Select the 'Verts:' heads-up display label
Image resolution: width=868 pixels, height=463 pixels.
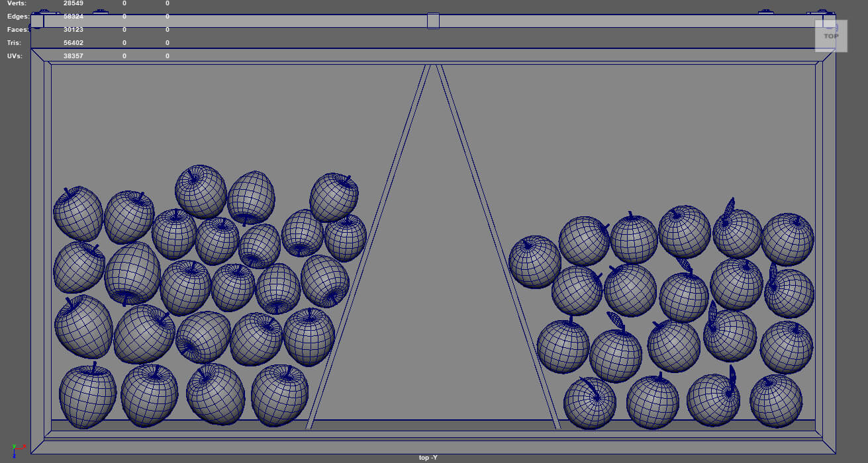pos(17,3)
